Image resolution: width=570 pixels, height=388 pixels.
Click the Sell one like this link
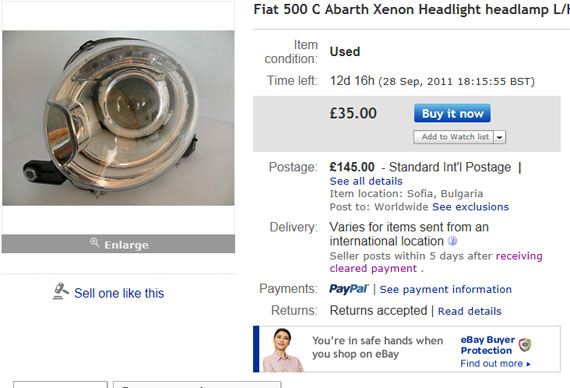(x=119, y=293)
